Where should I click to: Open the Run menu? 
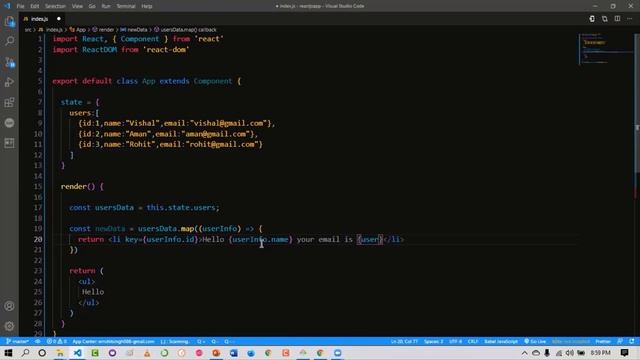(106, 6)
